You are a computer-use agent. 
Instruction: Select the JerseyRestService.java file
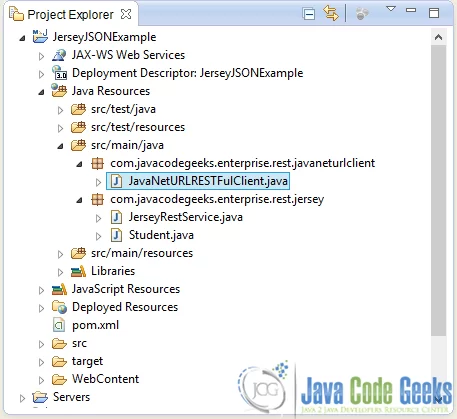[x=176, y=217]
